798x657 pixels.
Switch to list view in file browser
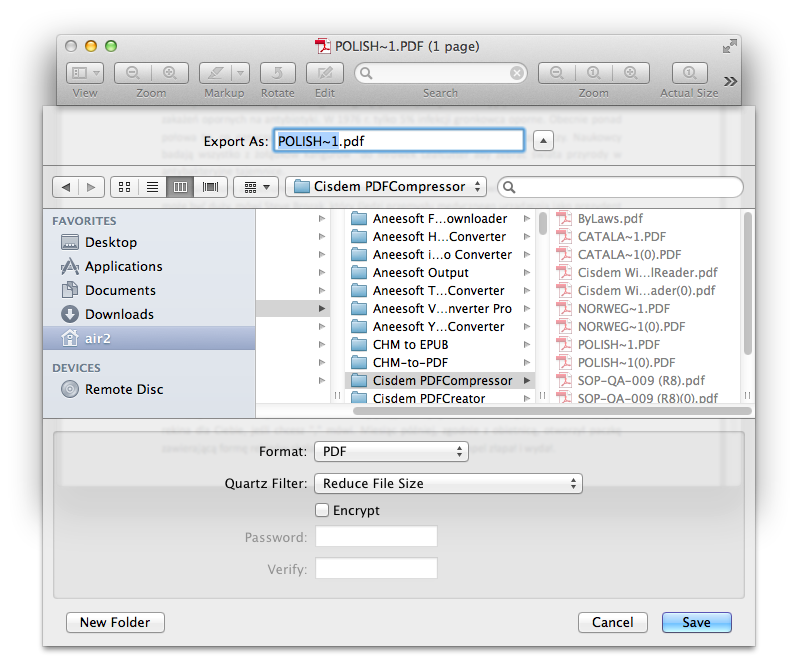(x=153, y=187)
